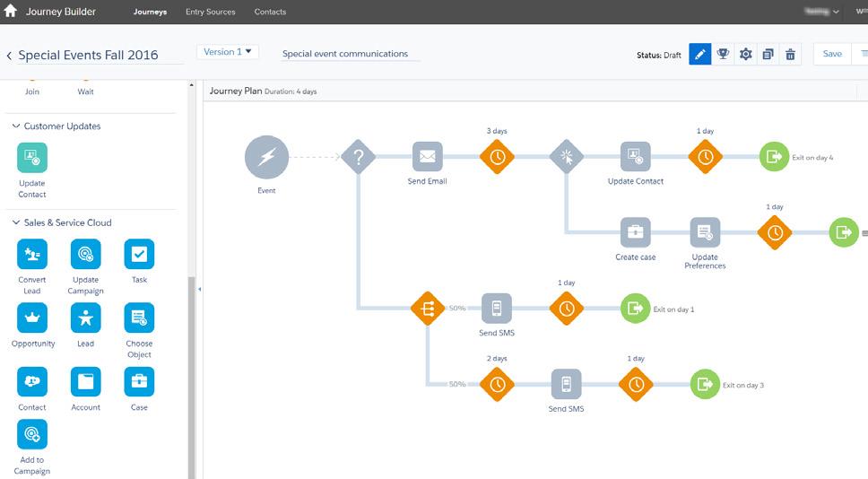This screenshot has height=479, width=868.
Task: Open the Send SMS node before Exit on day 3
Action: click(x=567, y=384)
